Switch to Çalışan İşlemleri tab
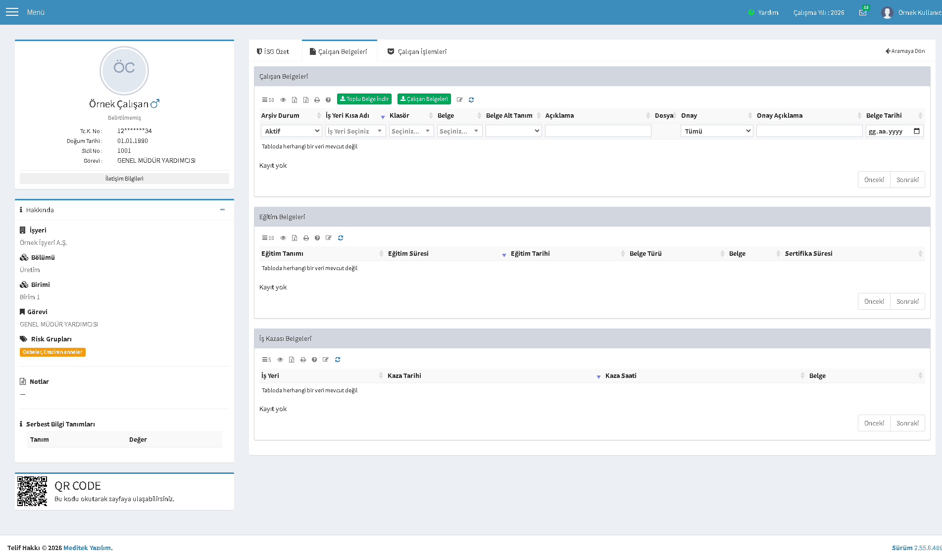The image size is (942, 560). (417, 51)
